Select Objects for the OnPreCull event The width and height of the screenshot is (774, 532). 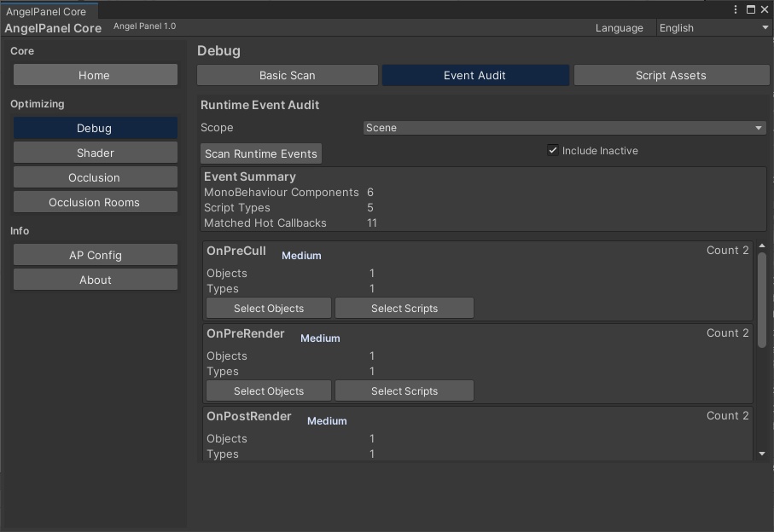click(x=268, y=308)
